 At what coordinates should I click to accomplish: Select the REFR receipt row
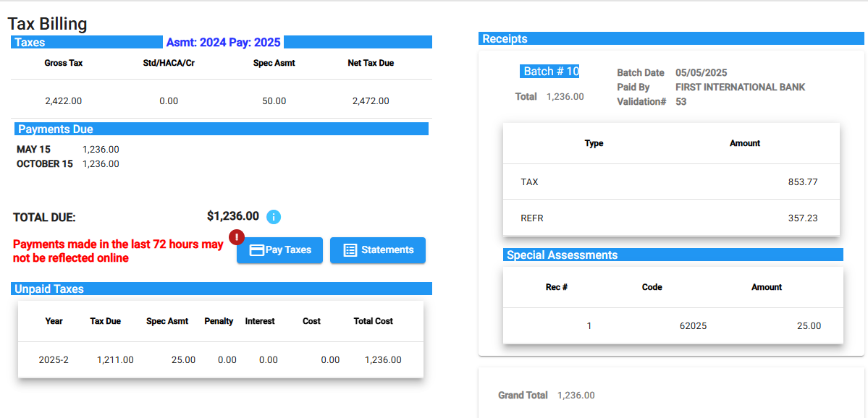coord(670,218)
